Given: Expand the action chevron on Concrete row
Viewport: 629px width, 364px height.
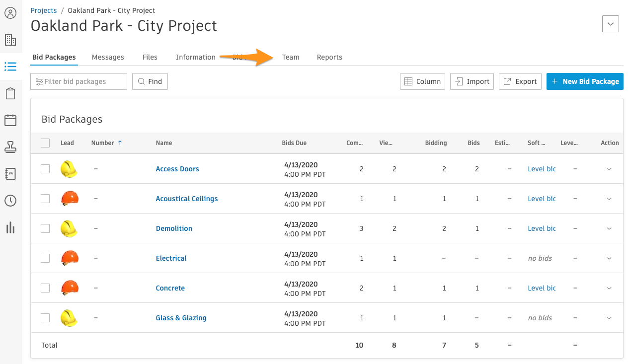Looking at the screenshot, I should (609, 288).
